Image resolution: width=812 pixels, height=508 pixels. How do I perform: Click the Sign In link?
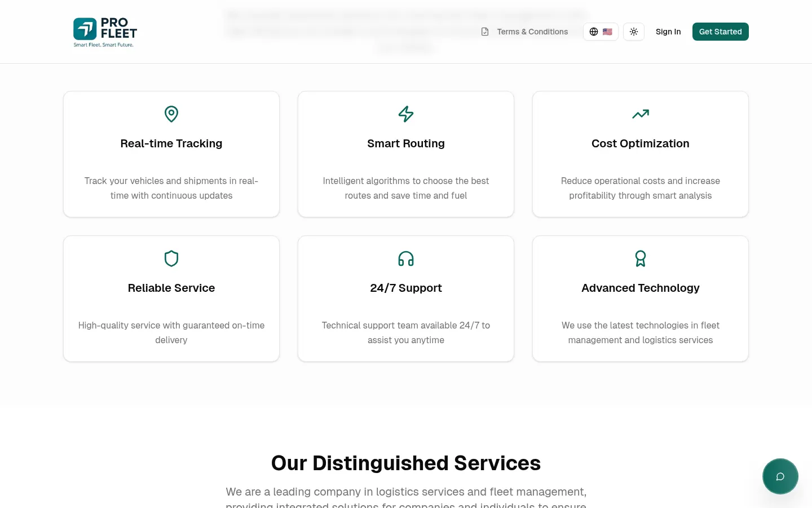668,32
